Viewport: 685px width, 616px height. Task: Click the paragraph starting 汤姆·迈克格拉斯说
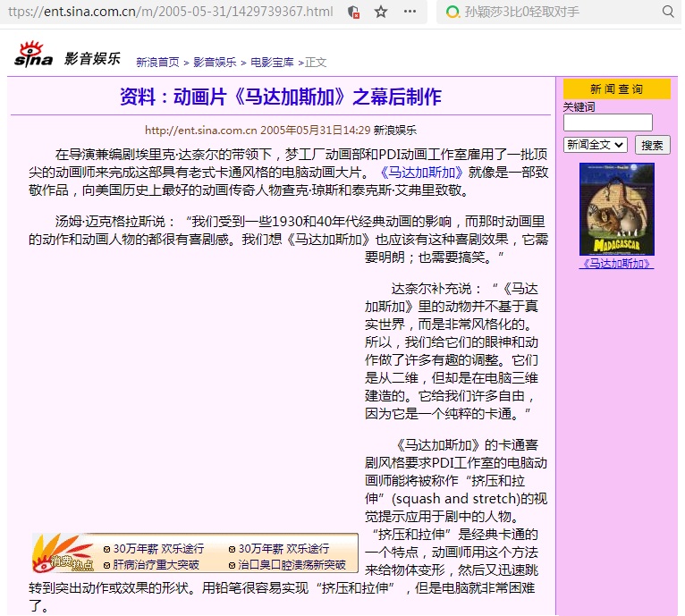288,240
